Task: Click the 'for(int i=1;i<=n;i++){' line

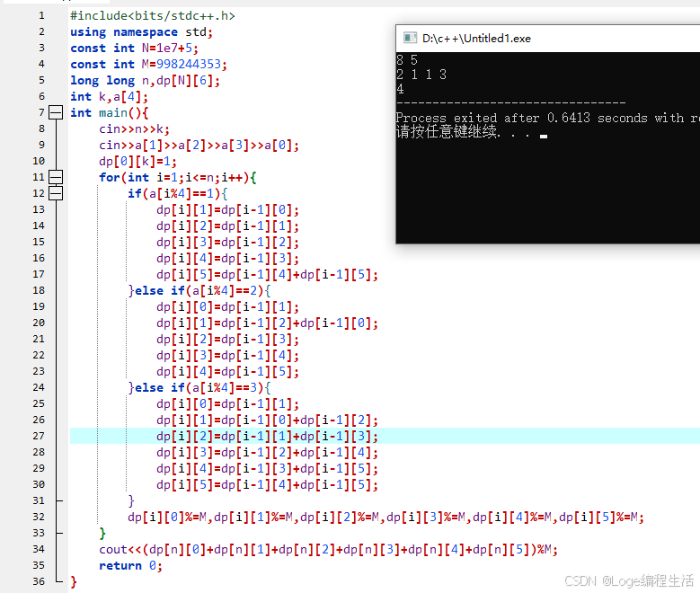Action: tap(178, 177)
